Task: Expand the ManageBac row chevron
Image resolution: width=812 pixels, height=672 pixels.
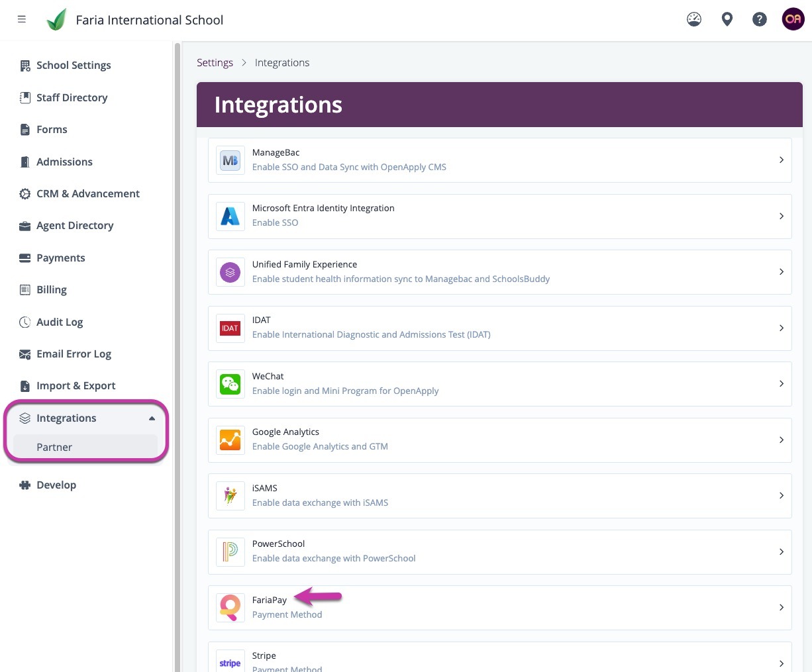Action: pos(782,160)
